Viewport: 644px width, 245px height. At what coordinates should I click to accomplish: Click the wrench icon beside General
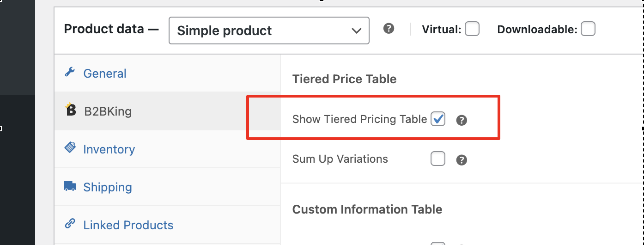click(70, 72)
